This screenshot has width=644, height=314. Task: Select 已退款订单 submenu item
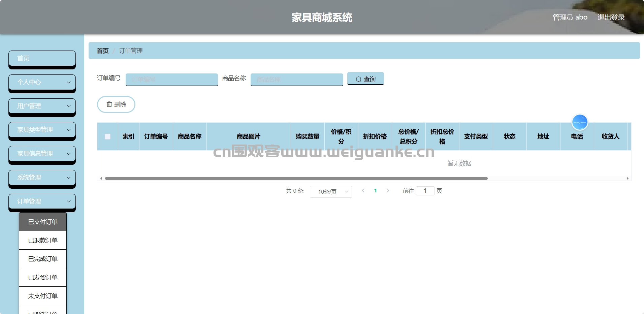point(43,240)
